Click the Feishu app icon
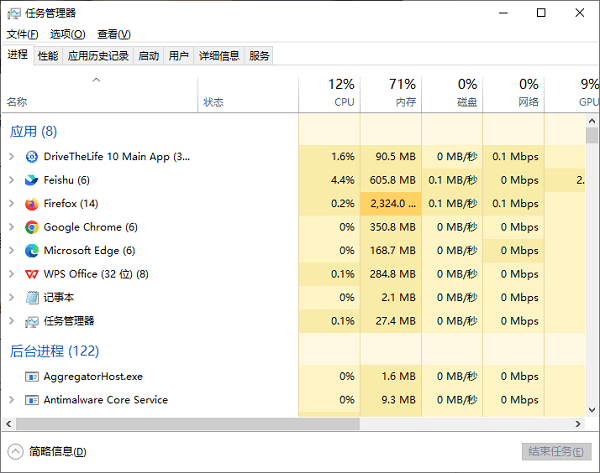The width and height of the screenshot is (600, 473). 32,180
